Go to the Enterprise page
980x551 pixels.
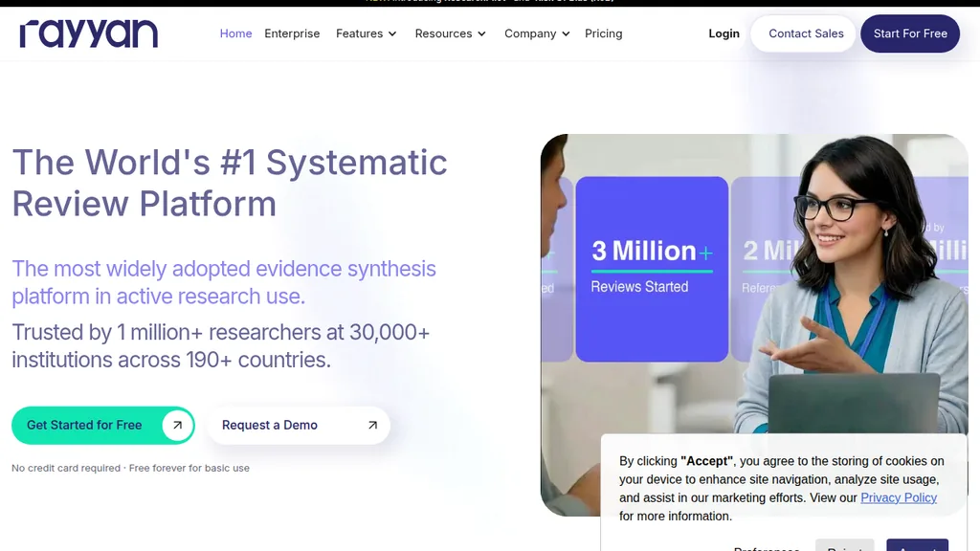(292, 33)
